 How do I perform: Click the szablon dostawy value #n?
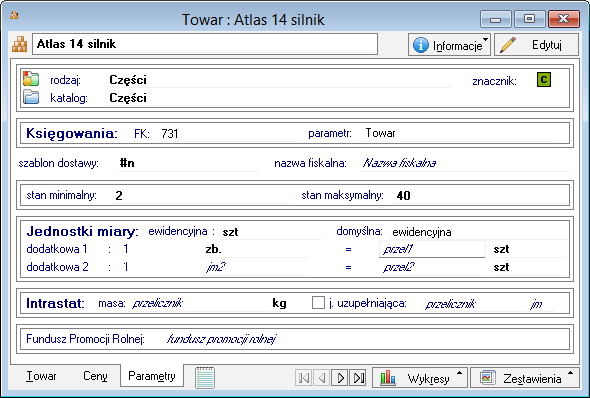[127, 163]
